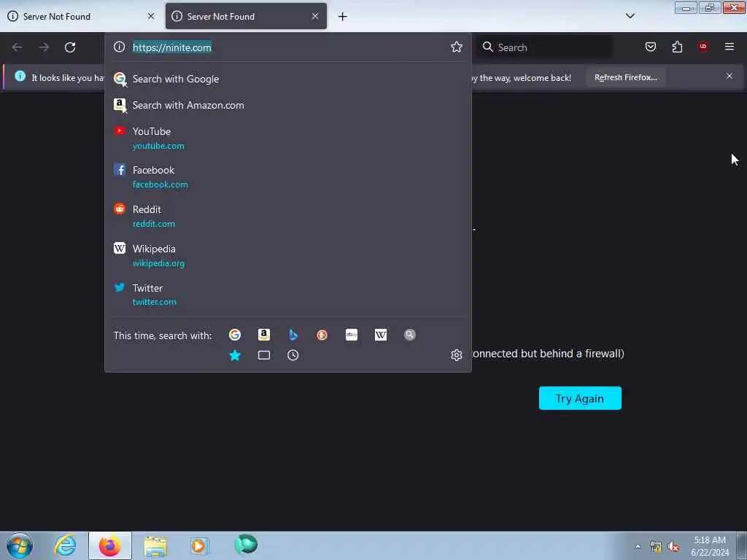Search History with the clock shortcut
The height and width of the screenshot is (560, 747).
pyautogui.click(x=293, y=355)
